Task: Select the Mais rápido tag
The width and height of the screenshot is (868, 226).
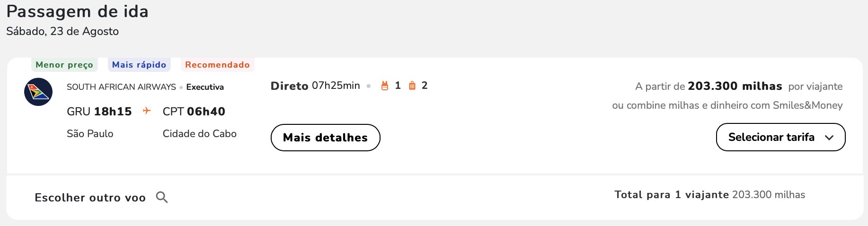Action: (x=139, y=65)
